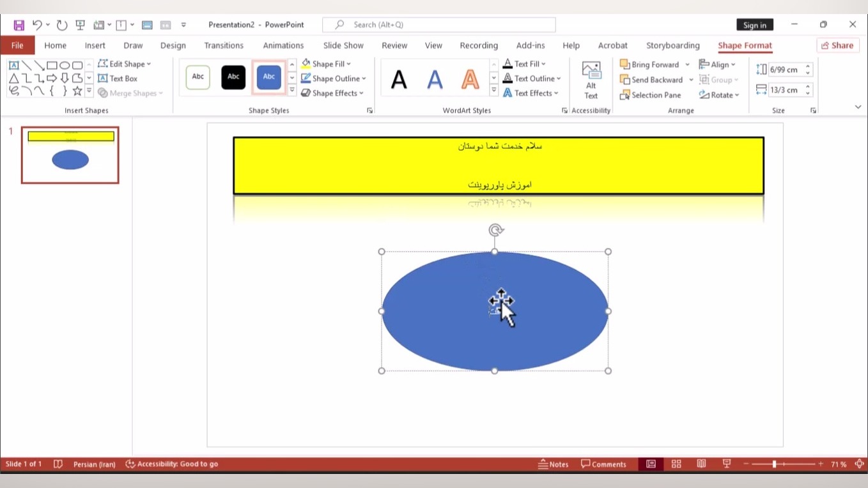Start slideshow from beginning in Quick Access Toolbar

pyautogui.click(x=81, y=25)
